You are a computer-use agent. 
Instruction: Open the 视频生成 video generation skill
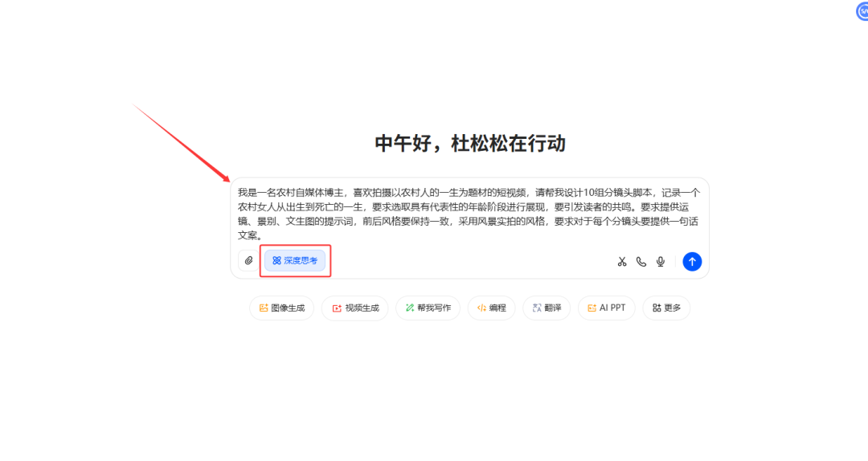point(355,308)
